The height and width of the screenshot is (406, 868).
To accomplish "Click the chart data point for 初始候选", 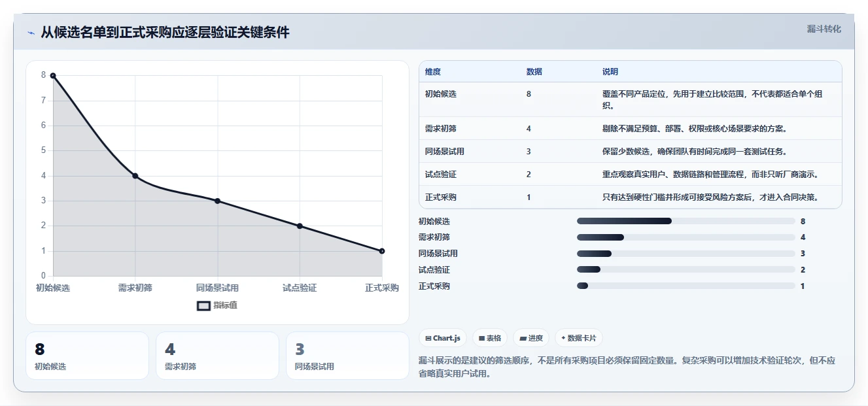I will [x=53, y=75].
